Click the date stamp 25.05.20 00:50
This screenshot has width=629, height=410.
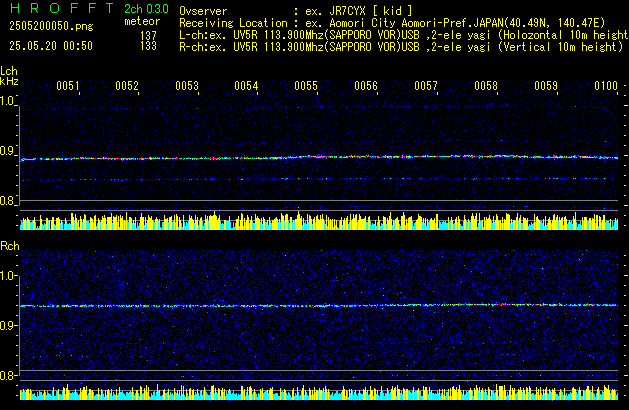51,46
